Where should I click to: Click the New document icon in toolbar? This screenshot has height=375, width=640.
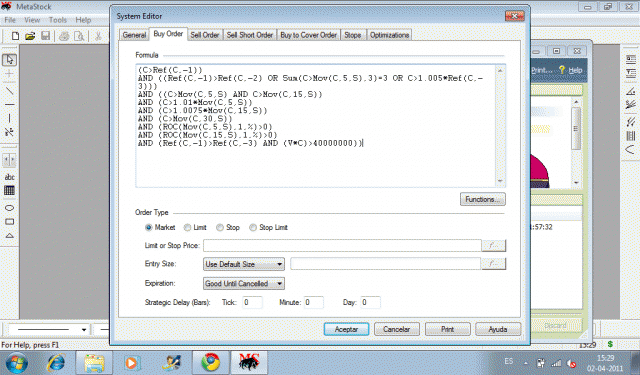pos(15,36)
